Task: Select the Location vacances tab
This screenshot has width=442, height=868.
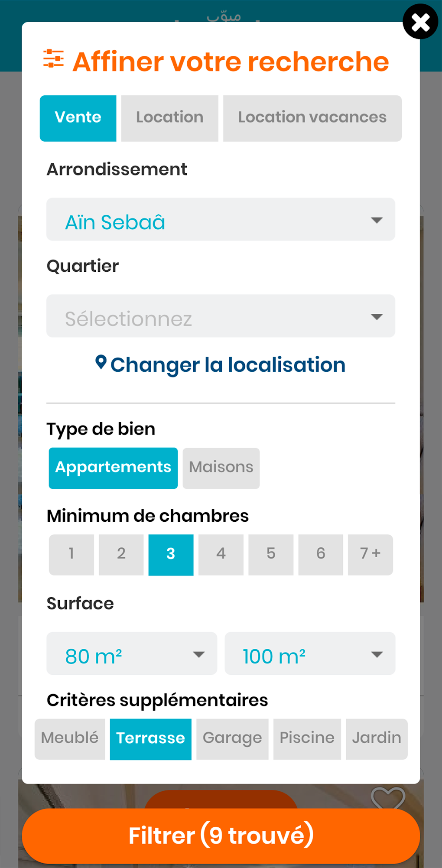Action: 312,118
